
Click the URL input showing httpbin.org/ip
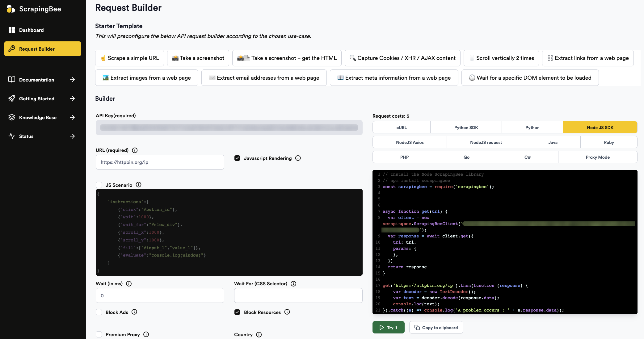pyautogui.click(x=160, y=162)
